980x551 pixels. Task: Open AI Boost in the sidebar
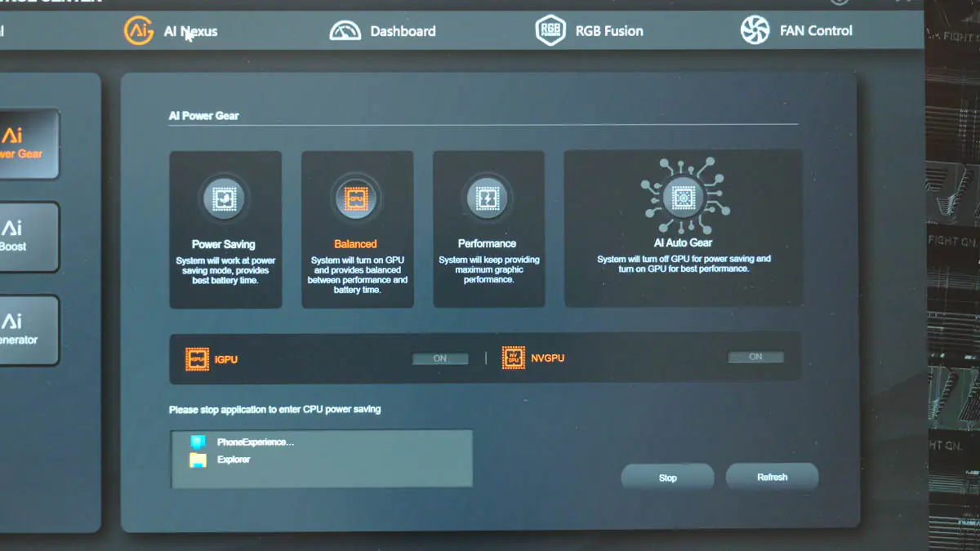28,237
